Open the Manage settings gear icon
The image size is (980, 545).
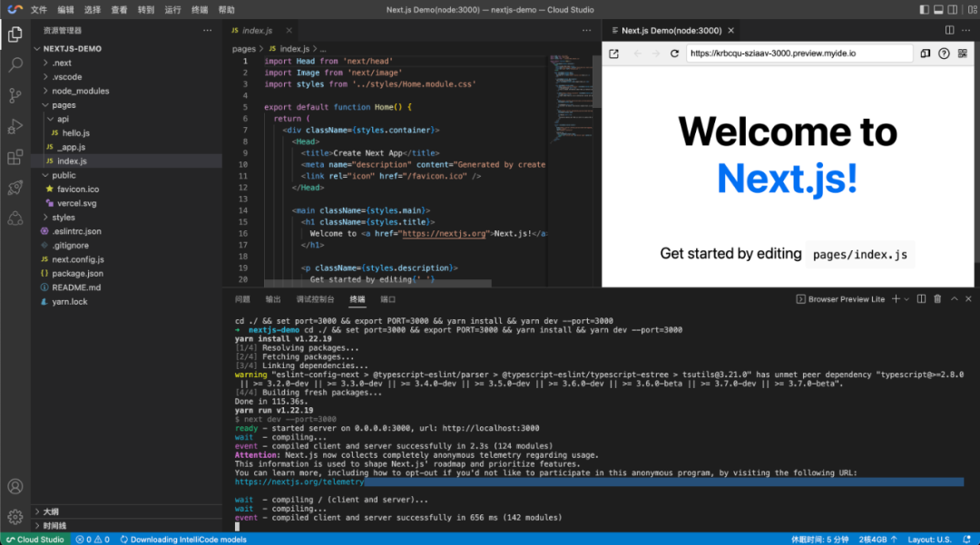[15, 517]
